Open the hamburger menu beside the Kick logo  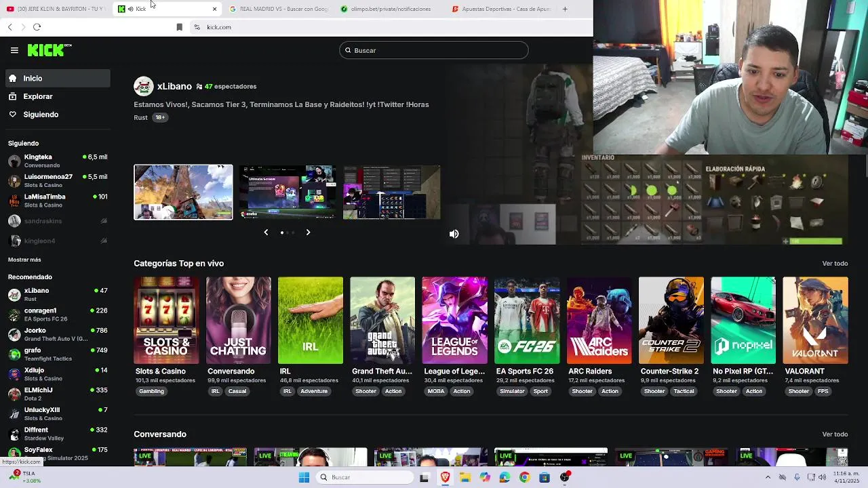point(14,50)
